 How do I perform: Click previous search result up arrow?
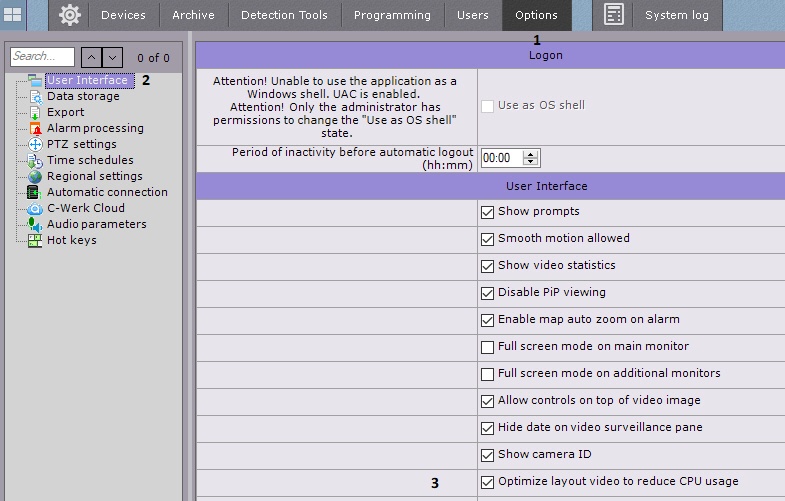90,58
